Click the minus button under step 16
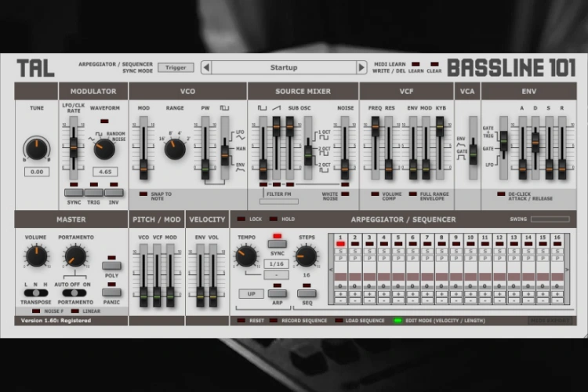Screen dimensions: 588x392 click(x=557, y=300)
